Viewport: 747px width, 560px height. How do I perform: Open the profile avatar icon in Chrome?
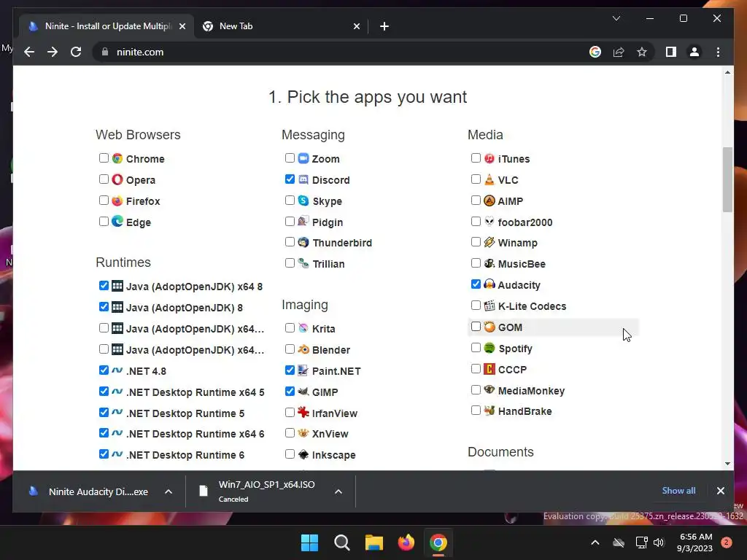[694, 52]
